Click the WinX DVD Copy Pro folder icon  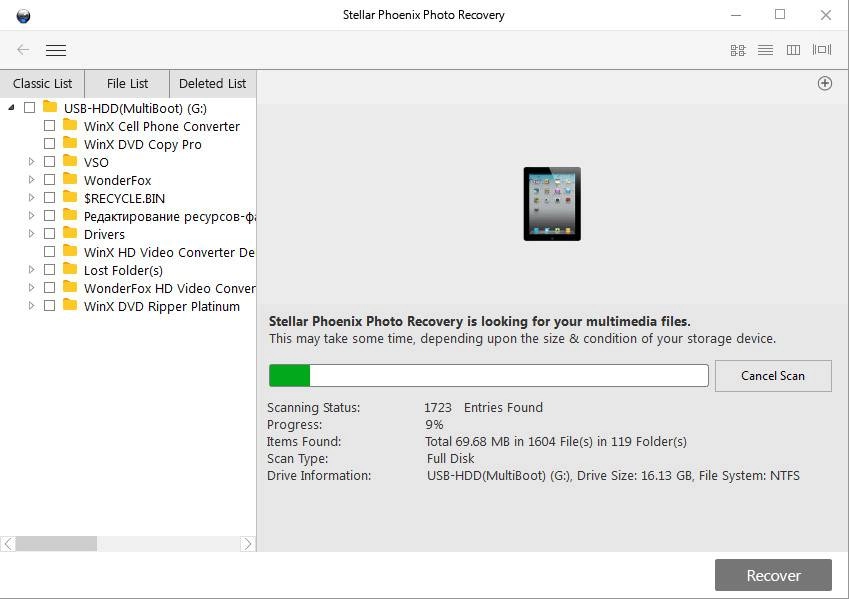click(70, 142)
